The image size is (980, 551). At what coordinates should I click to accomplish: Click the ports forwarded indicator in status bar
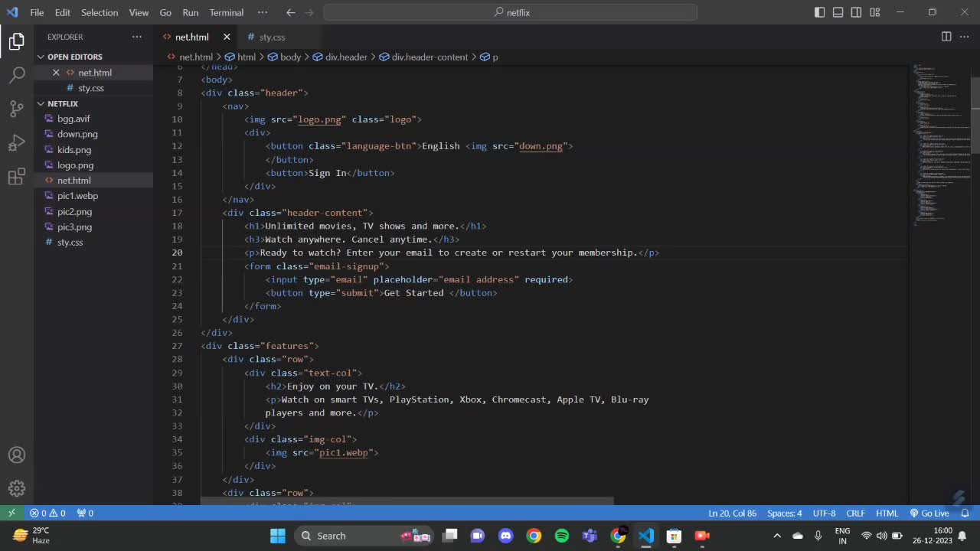(85, 513)
